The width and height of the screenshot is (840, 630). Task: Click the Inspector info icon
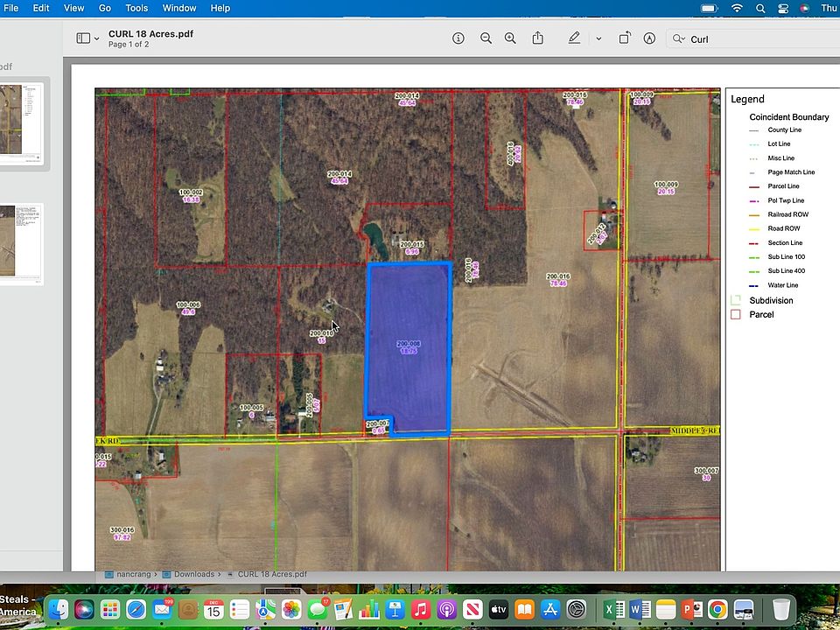coord(458,38)
